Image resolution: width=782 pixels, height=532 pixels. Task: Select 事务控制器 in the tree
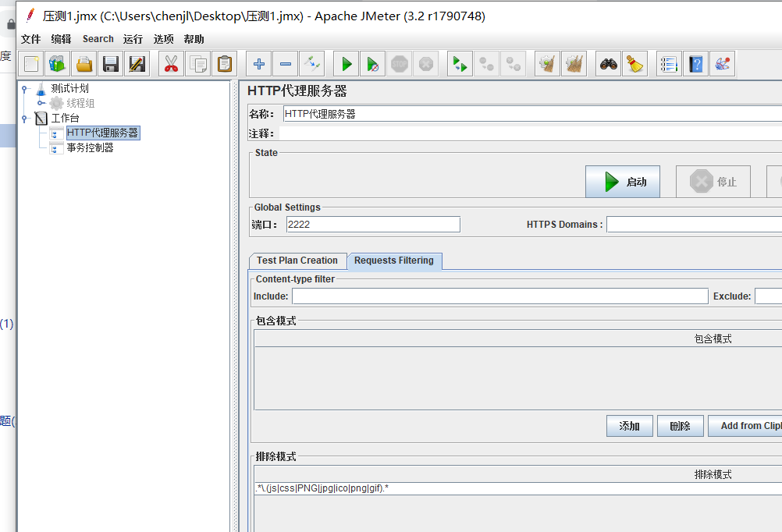point(90,147)
